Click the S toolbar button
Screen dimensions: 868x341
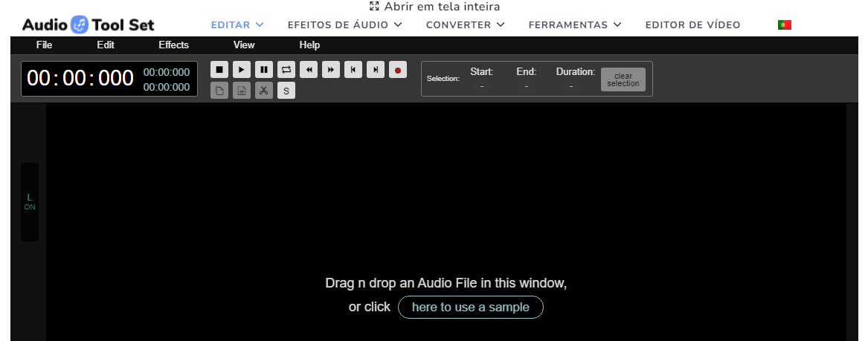tap(286, 90)
